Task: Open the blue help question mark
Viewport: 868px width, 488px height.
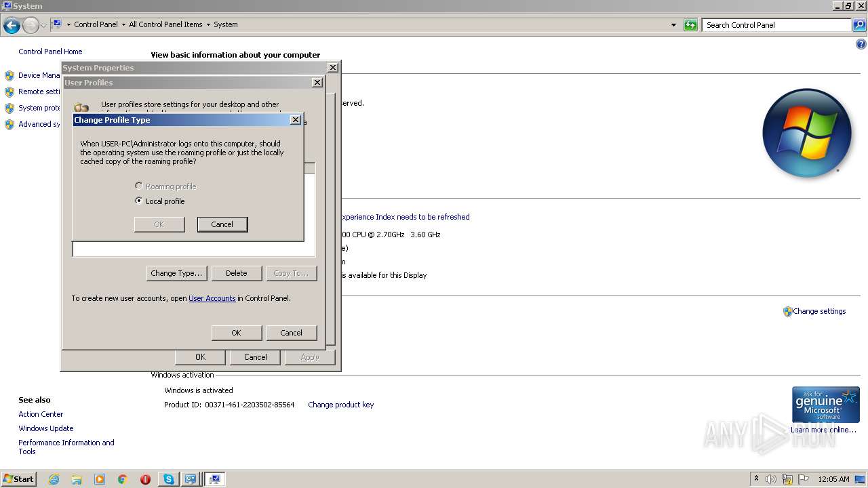Action: (x=861, y=45)
